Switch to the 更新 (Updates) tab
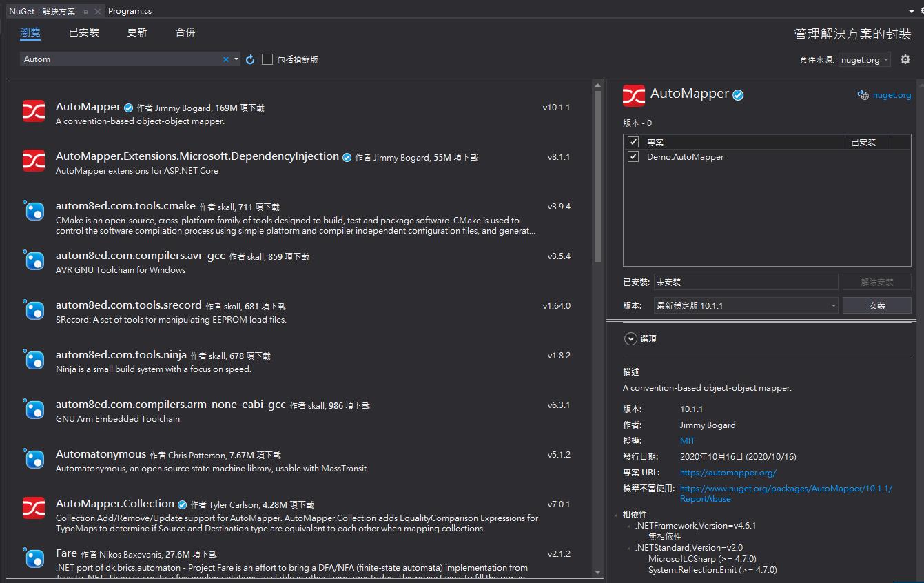The image size is (924, 583). pyautogui.click(x=137, y=32)
